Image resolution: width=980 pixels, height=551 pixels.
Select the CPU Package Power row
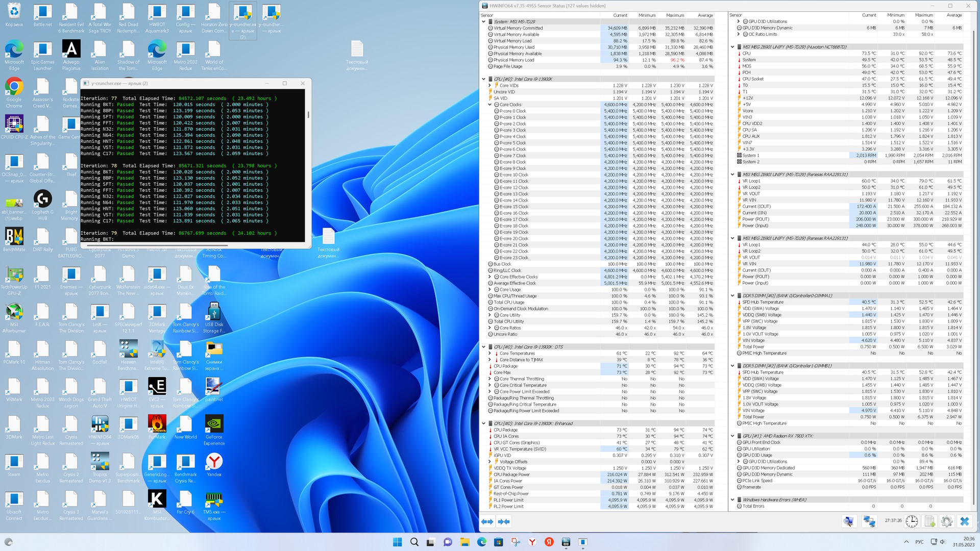(x=511, y=474)
